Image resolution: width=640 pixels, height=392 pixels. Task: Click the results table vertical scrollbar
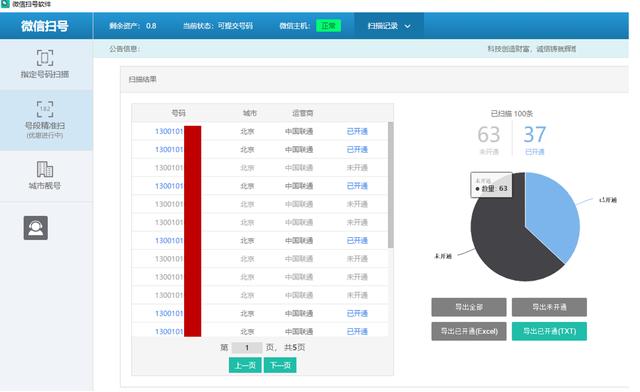pos(391,185)
